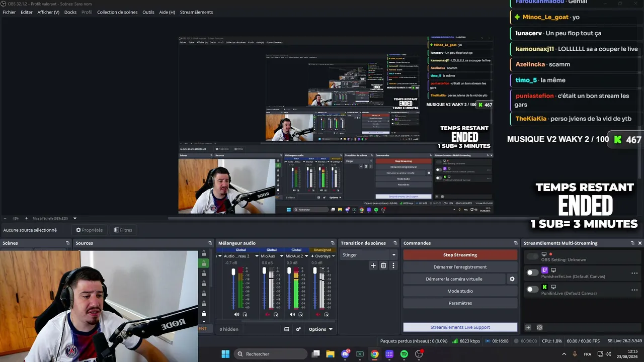Start the virtual camera
644x362 pixels.
(x=454, y=279)
